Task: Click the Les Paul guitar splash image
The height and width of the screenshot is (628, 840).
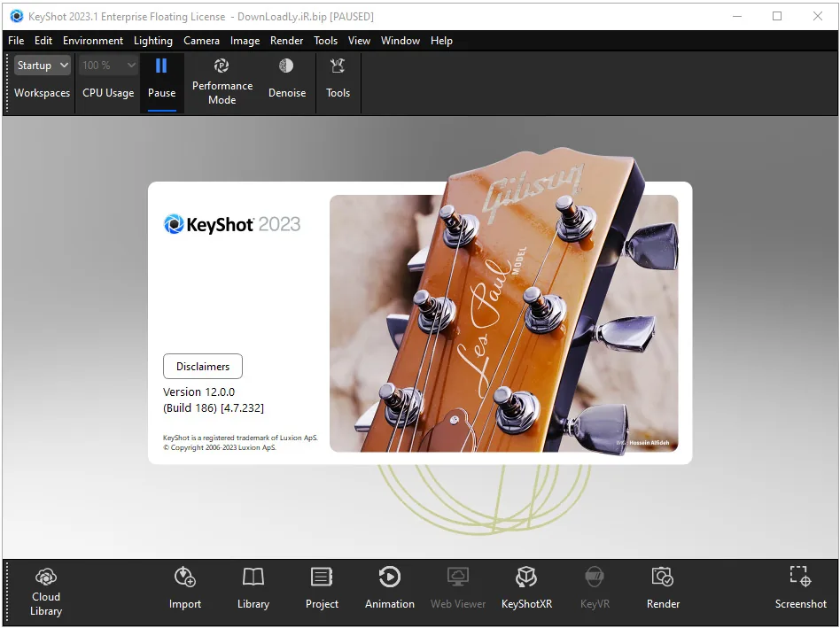Action: [x=503, y=322]
